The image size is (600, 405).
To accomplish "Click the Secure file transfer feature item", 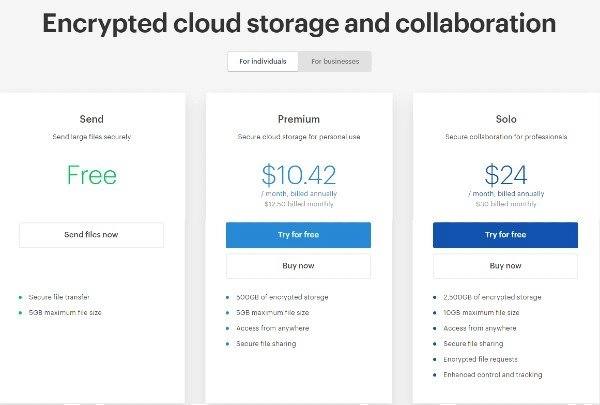I will (x=59, y=297).
